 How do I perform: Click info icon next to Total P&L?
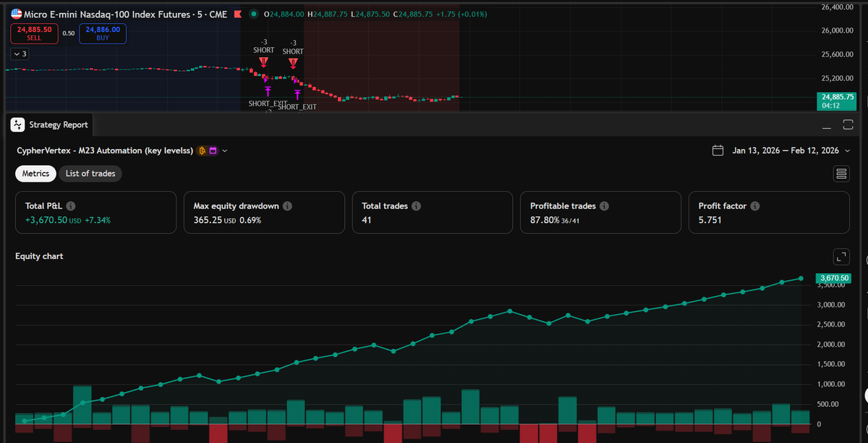(71, 206)
